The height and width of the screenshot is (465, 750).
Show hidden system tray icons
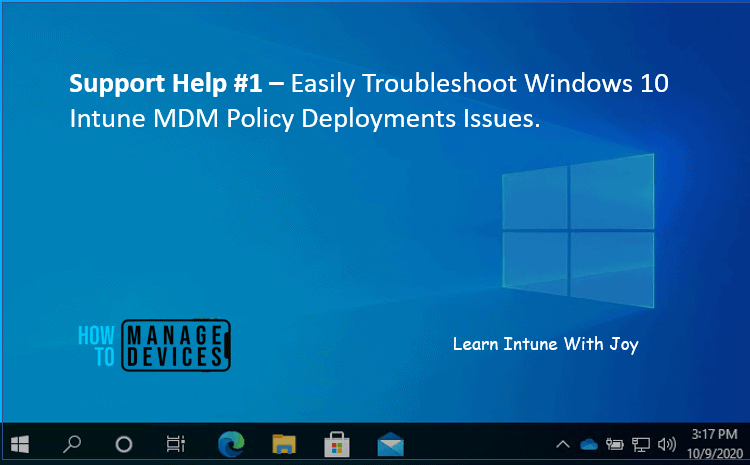click(563, 444)
